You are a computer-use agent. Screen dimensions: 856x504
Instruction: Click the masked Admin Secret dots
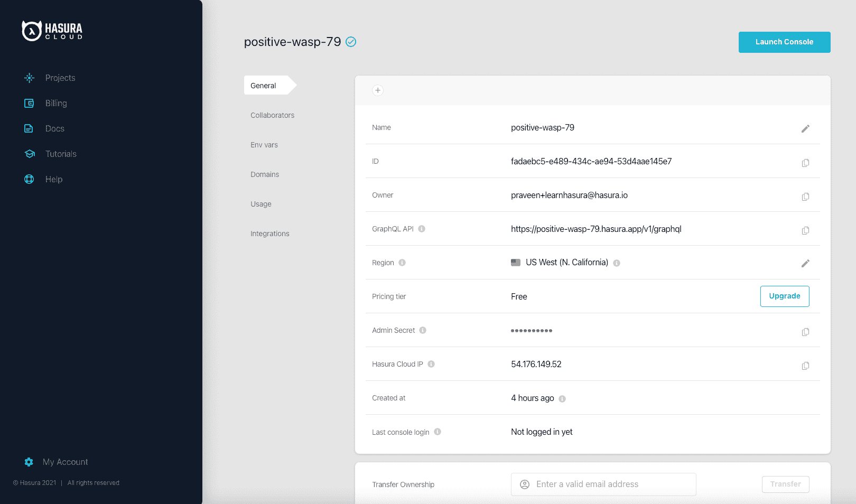tap(532, 331)
